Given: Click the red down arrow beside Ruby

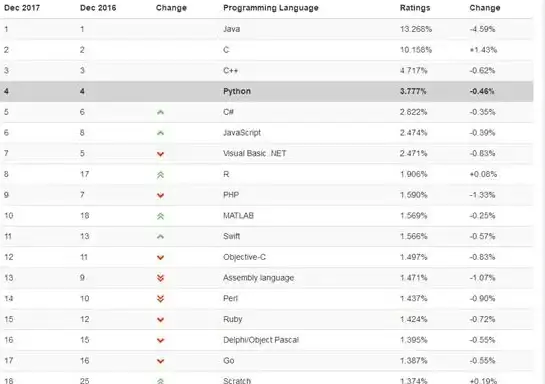Looking at the screenshot, I should (160, 320).
